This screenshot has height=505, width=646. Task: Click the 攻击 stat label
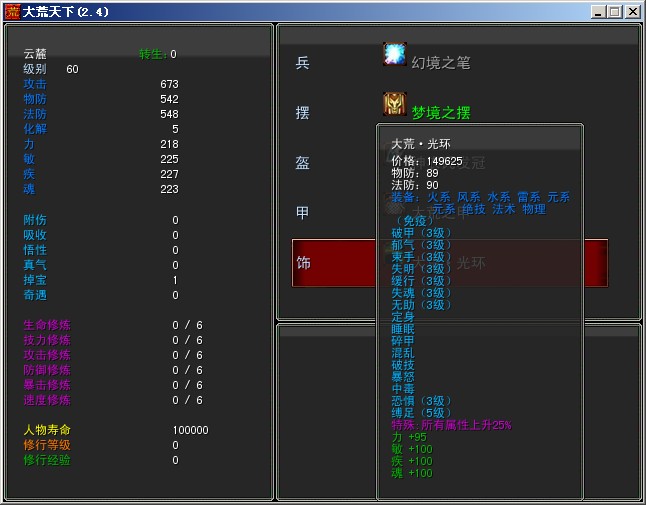click(35, 84)
